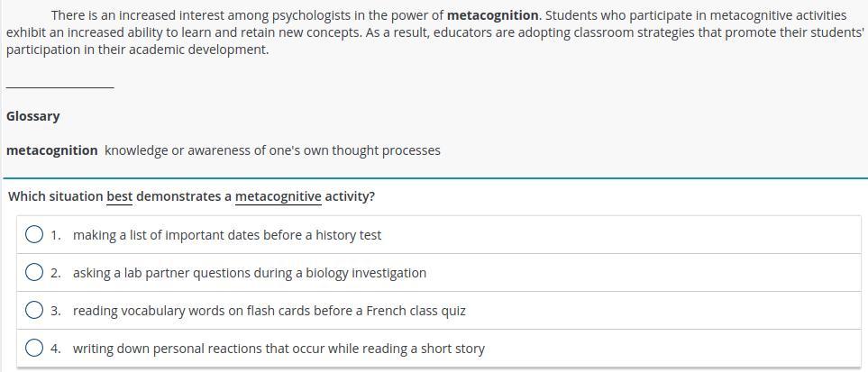The image size is (868, 372).
Task: Click underlined word "best" in the question
Action: coord(119,196)
